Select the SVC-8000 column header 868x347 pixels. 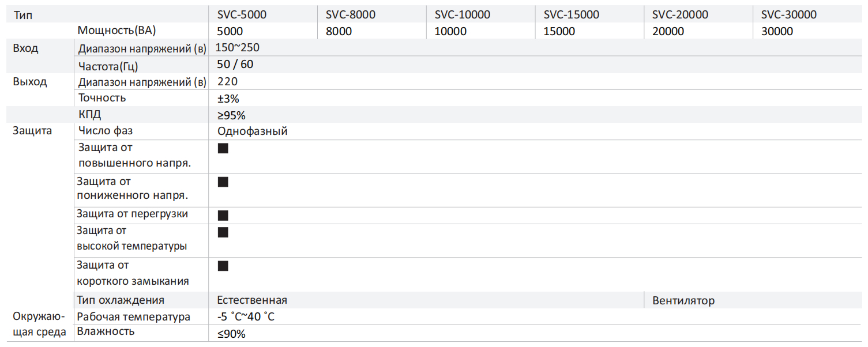click(350, 14)
